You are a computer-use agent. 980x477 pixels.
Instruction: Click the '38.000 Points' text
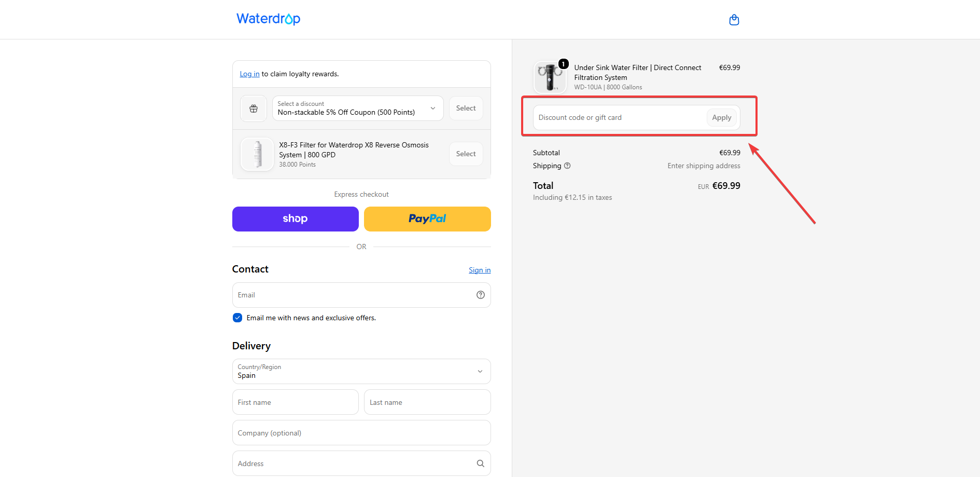pyautogui.click(x=297, y=165)
